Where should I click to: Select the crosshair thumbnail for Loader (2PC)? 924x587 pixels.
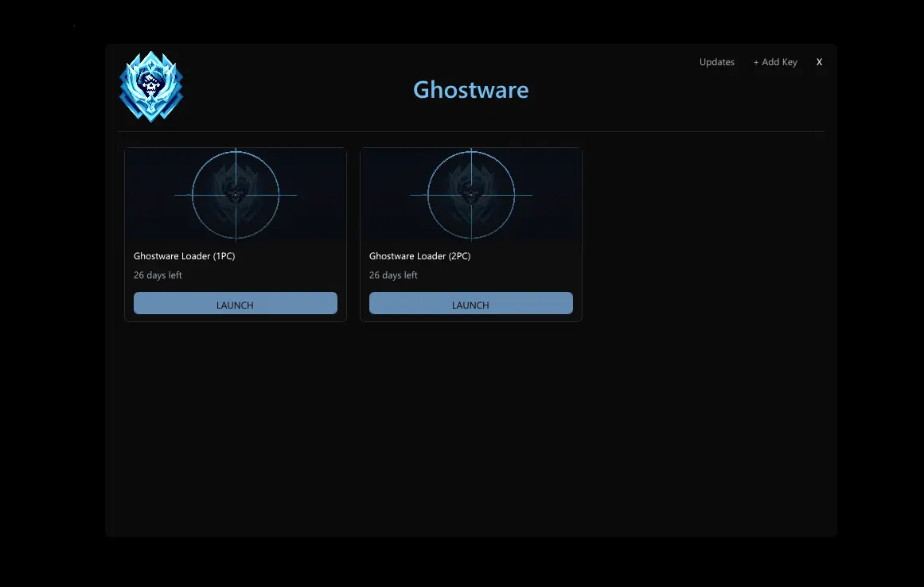click(471, 195)
